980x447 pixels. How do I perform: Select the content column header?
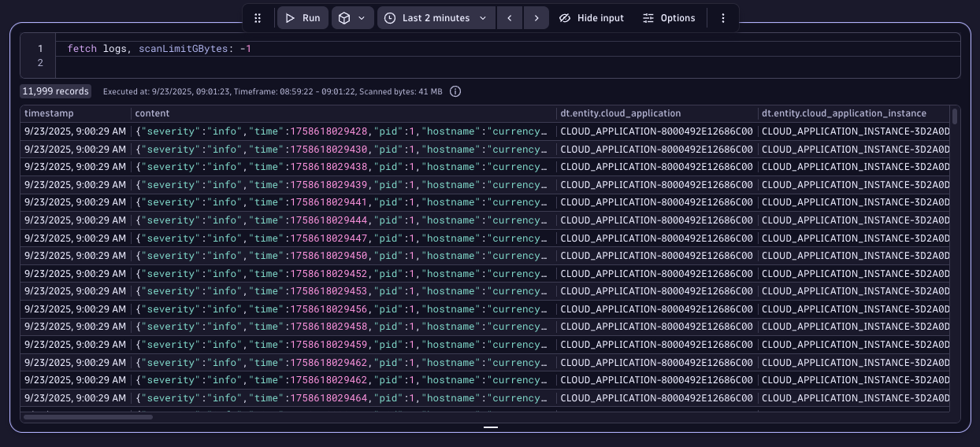[152, 113]
